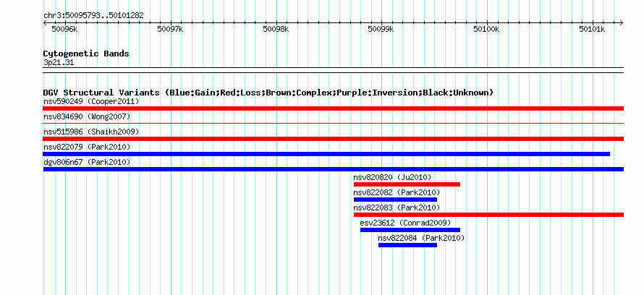Click the nsv820820 (Ju2010) label
The image size is (644, 295).
click(x=392, y=177)
